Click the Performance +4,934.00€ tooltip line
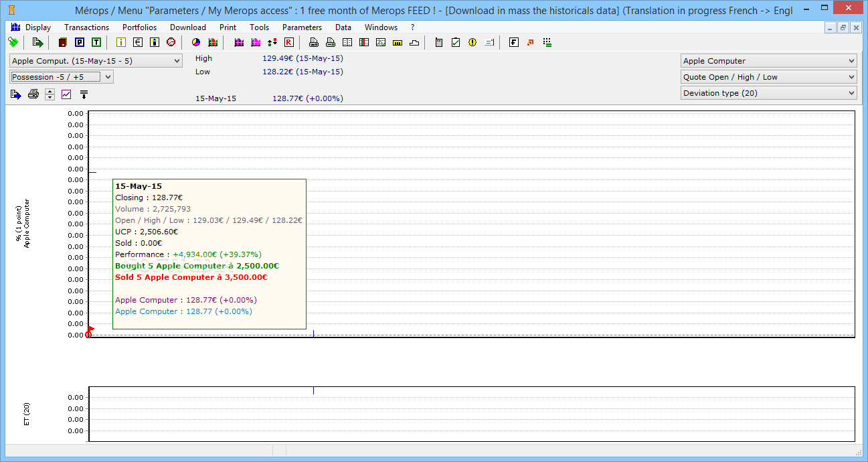This screenshot has height=462, width=868. 188,254
